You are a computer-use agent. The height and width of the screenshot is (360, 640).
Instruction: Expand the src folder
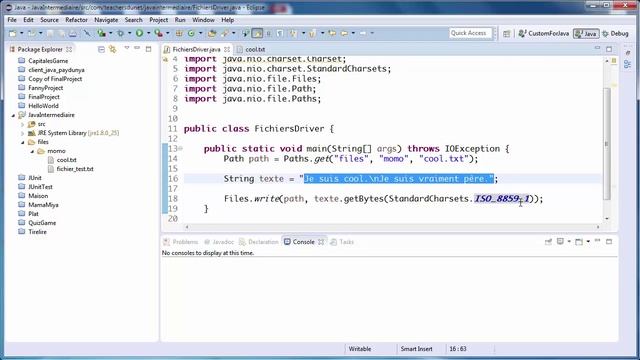23,124
